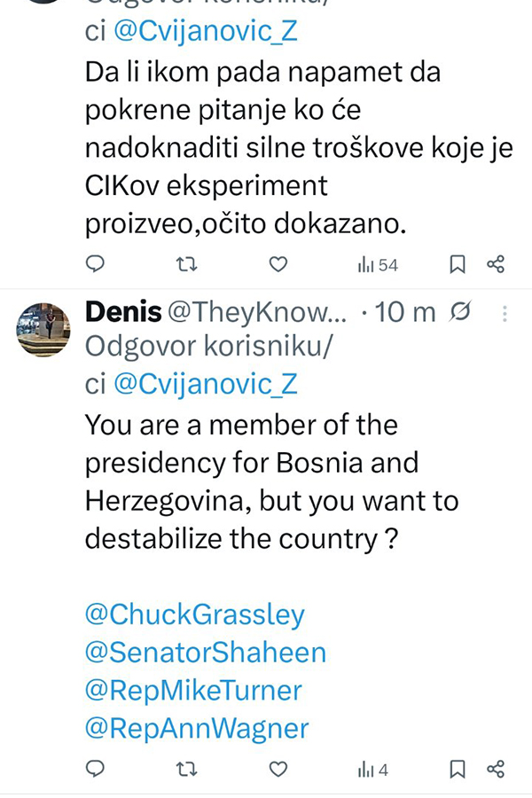Screen dimensions: 532x798
Task: Open @RepAnnWagner mention link
Action: tap(197, 729)
